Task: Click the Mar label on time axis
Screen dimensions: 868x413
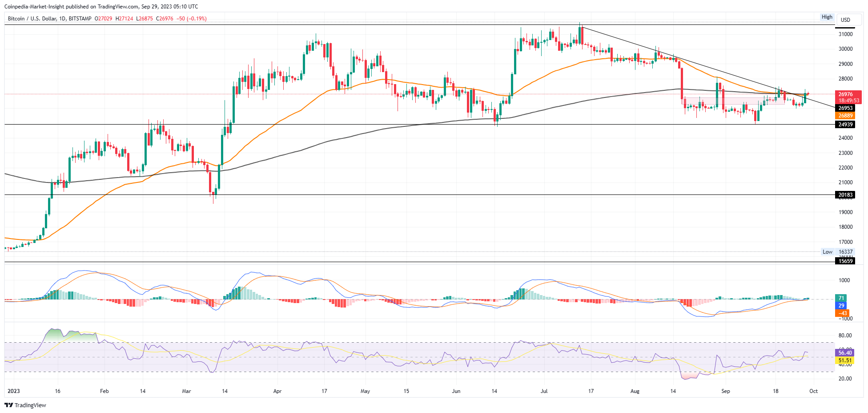Action: (x=187, y=391)
